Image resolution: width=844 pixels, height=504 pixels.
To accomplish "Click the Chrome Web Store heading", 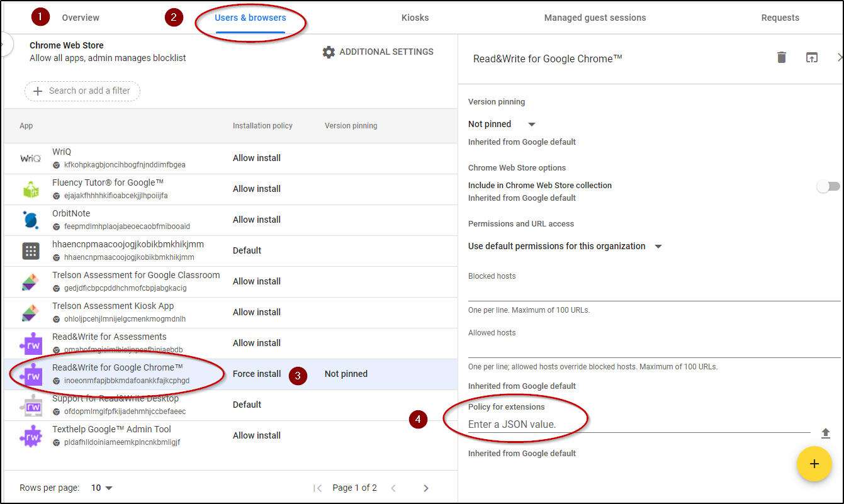I will [67, 45].
